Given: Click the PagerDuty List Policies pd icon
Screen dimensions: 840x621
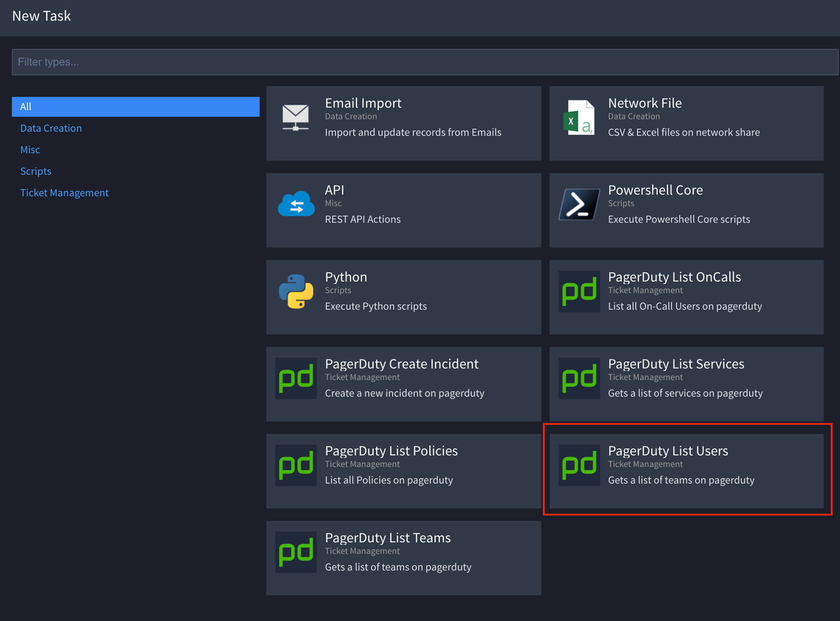Looking at the screenshot, I should [296, 465].
